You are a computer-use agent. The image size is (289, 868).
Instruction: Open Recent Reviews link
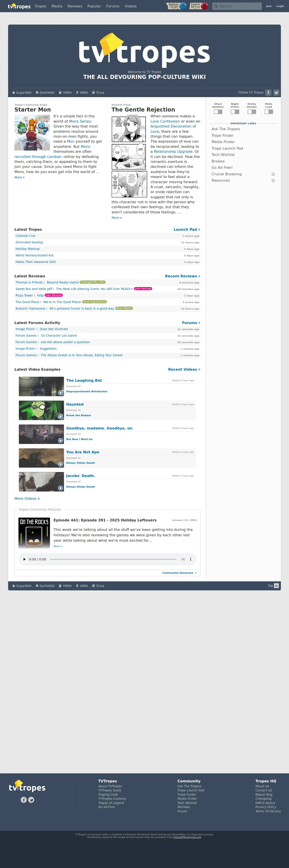(183, 276)
